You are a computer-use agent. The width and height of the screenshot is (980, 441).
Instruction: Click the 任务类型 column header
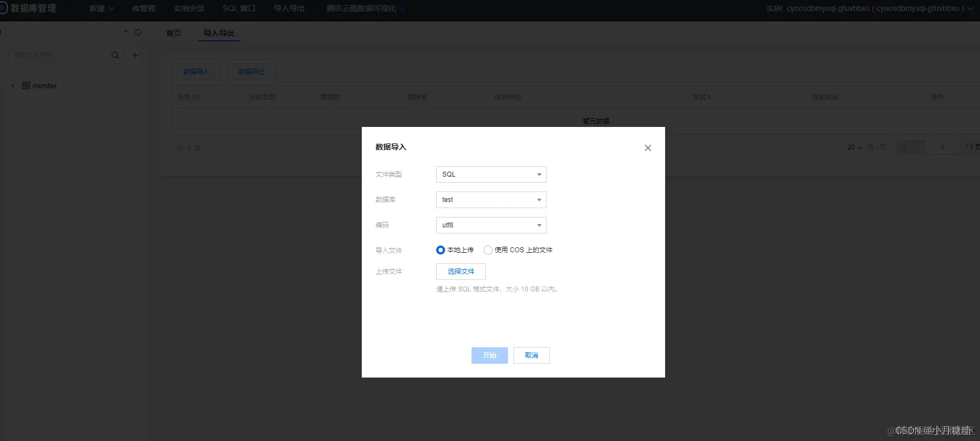[x=262, y=97]
